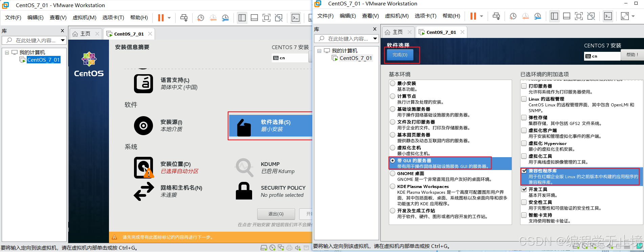
Task: Open library search dropdown arrow in left window
Action: click(63, 40)
